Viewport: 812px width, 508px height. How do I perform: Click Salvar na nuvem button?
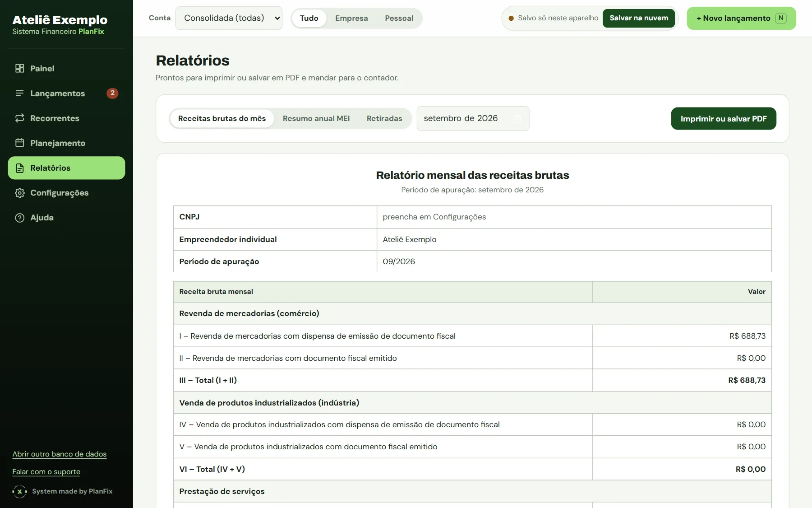pyautogui.click(x=639, y=18)
